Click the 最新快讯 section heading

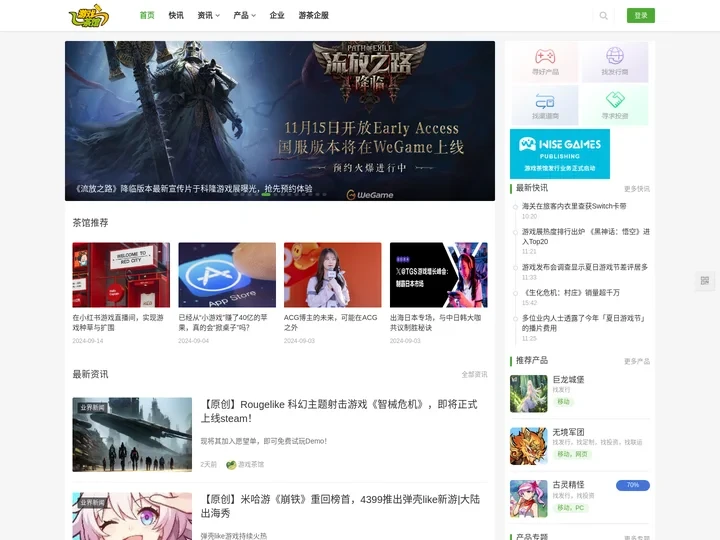point(532,188)
